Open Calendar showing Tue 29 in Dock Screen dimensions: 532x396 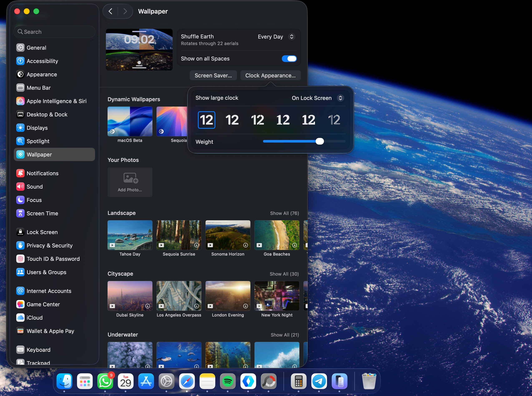[x=125, y=381]
